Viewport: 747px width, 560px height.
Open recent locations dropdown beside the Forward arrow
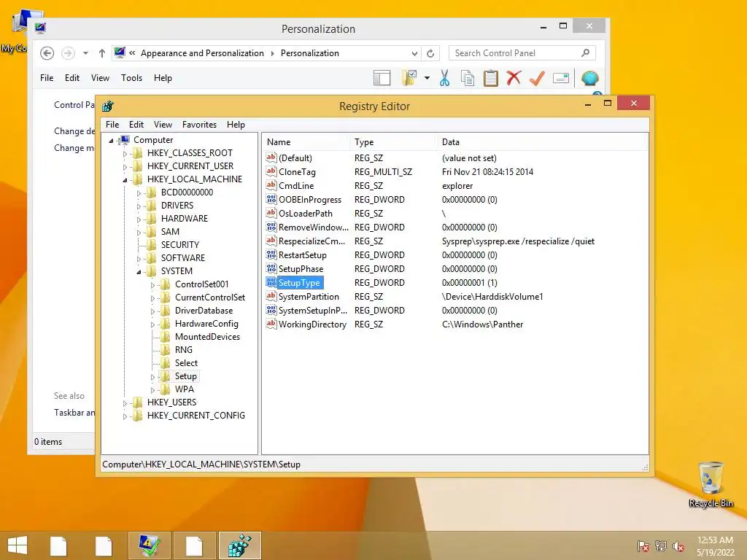click(x=86, y=53)
